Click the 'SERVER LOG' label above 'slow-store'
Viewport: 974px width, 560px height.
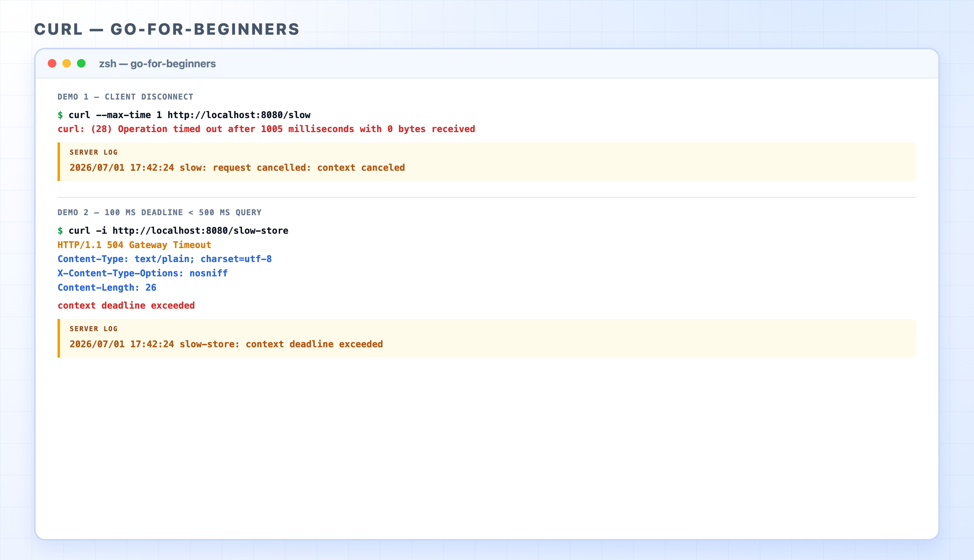click(93, 329)
